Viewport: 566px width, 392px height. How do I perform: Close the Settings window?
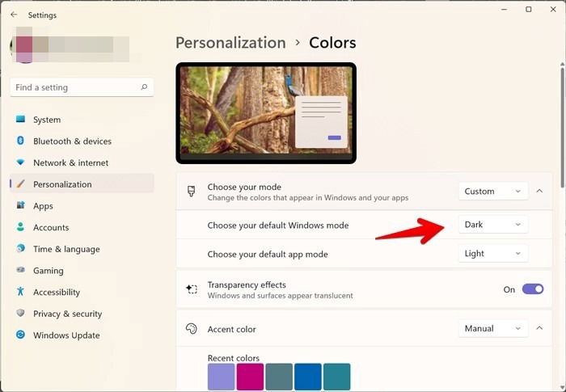pos(553,10)
